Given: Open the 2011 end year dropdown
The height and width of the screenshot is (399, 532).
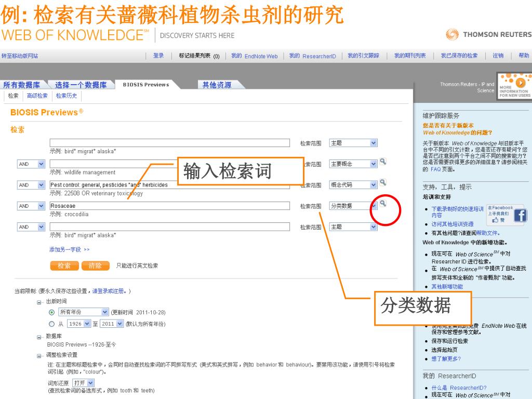Looking at the screenshot, I should click(112, 324).
